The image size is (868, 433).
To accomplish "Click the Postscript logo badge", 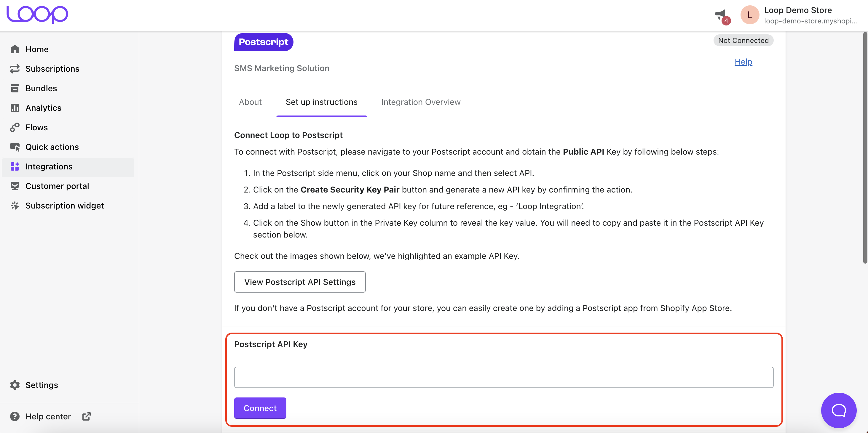I will click(x=264, y=42).
